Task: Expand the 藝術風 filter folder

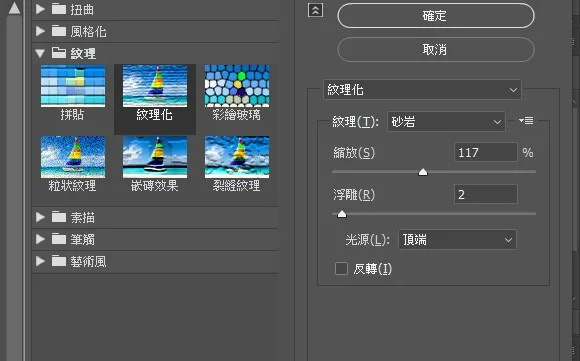Action: point(40,262)
